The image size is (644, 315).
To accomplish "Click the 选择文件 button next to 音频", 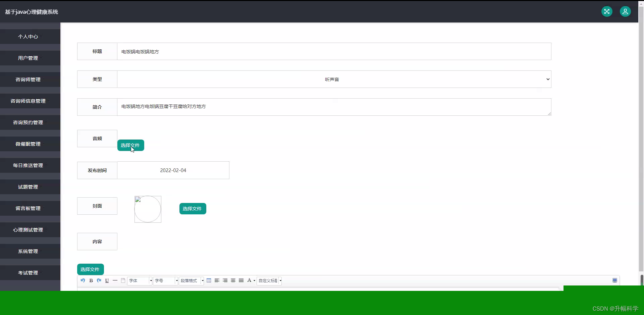I will 130,145.
